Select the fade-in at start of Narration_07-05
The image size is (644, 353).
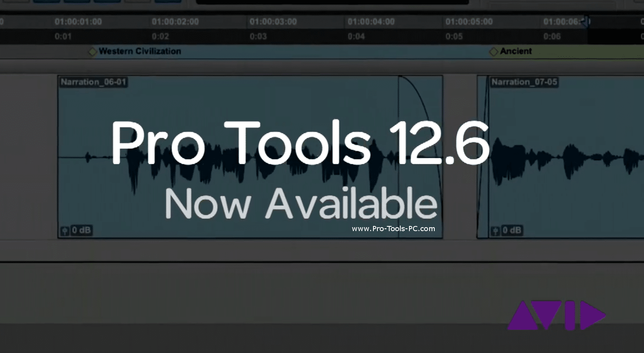tap(483, 157)
